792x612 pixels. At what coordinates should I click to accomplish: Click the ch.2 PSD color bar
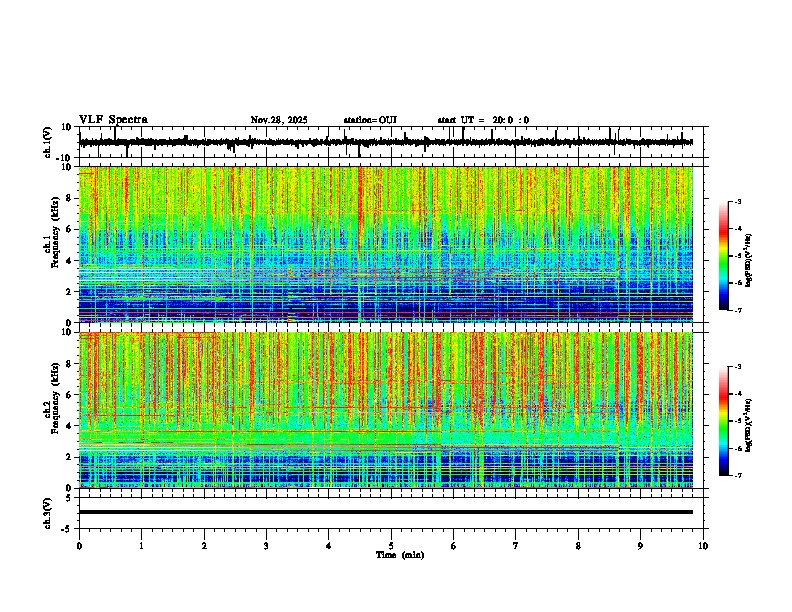[724, 421]
